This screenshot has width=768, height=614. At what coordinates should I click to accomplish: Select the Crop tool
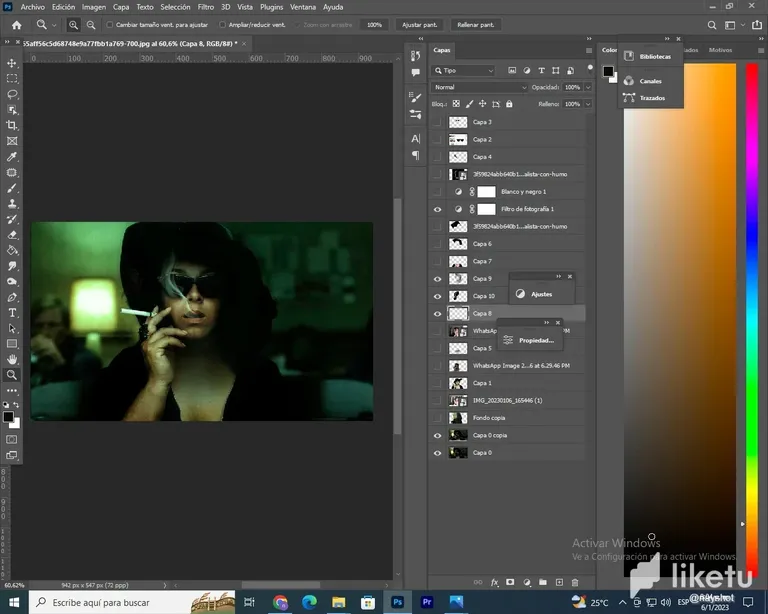point(12,125)
